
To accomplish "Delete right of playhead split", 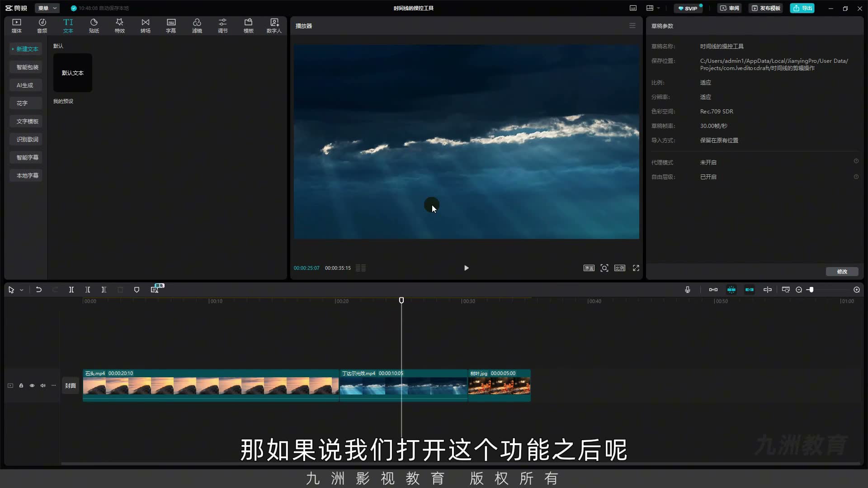I will tap(104, 290).
